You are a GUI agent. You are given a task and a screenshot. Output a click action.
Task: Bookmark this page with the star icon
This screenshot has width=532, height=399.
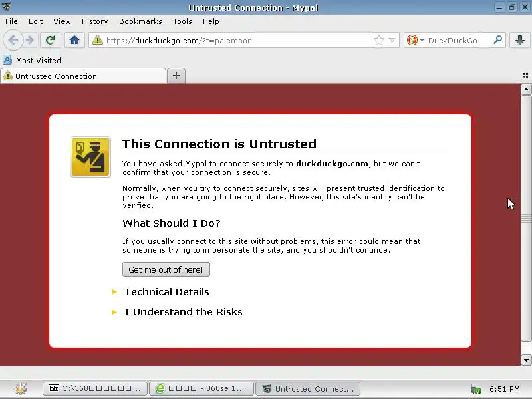(378, 40)
